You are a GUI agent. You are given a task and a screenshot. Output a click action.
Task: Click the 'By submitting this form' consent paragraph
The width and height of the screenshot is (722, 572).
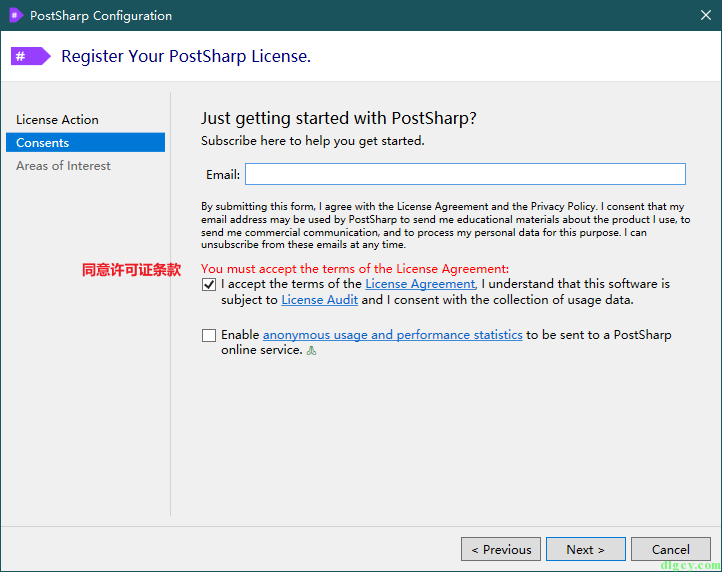(x=445, y=226)
